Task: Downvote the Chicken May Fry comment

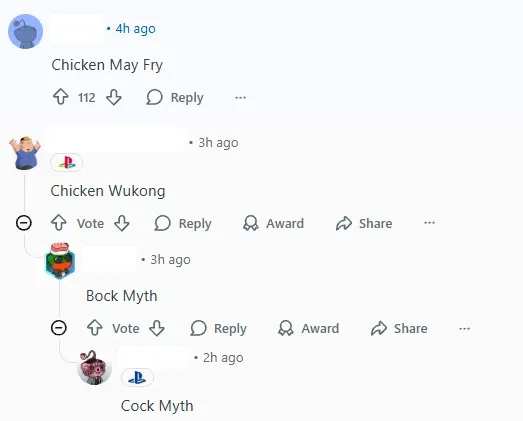Action: tap(114, 97)
